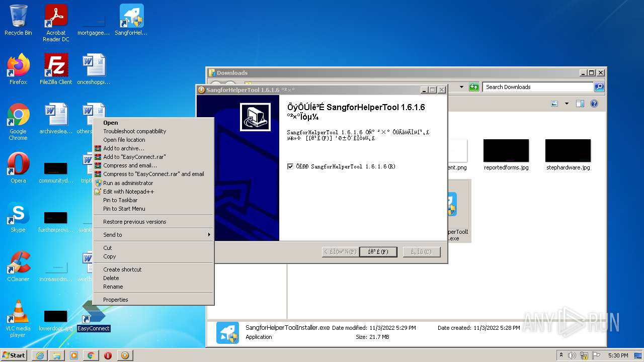Click the installer Finish (F) button
This screenshot has height=362, width=644.
[x=378, y=252]
